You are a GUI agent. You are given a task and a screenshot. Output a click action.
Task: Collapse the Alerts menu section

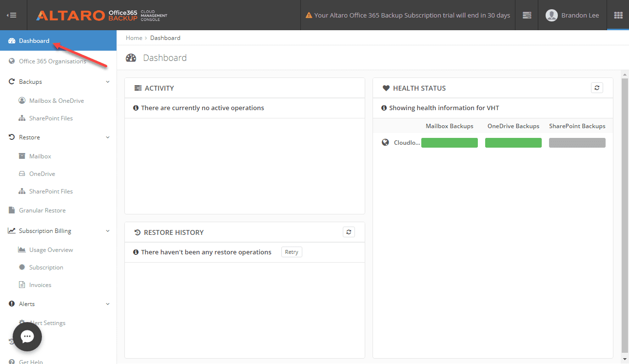pyautogui.click(x=108, y=304)
